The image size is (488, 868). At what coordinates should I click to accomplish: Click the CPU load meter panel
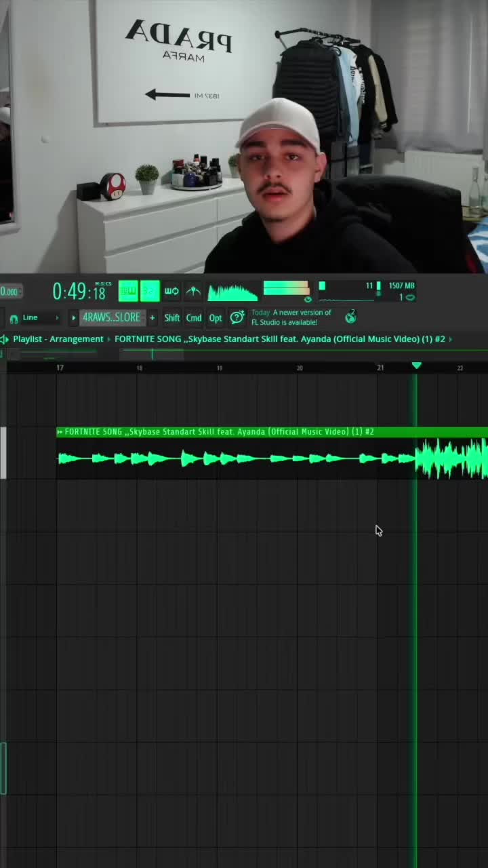[x=349, y=292]
